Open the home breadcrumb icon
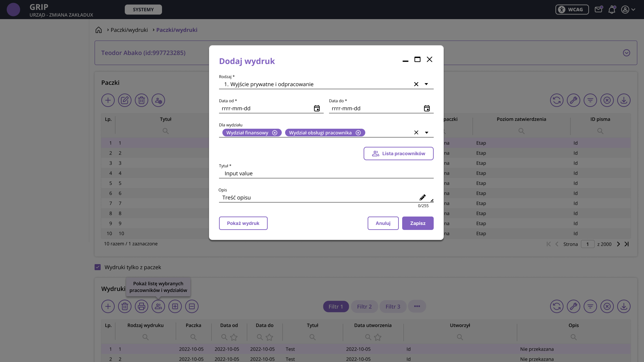Image resolution: width=644 pixels, height=362 pixels. pyautogui.click(x=99, y=30)
